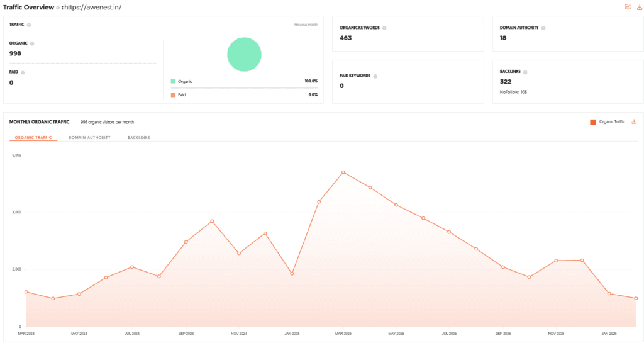
Task: Switch to the BACKLINKS chart tab
Action: tap(139, 138)
